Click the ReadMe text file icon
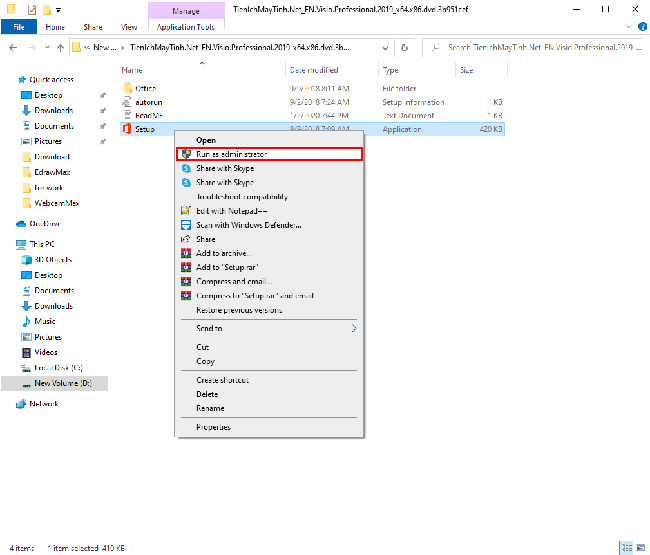 point(127,115)
